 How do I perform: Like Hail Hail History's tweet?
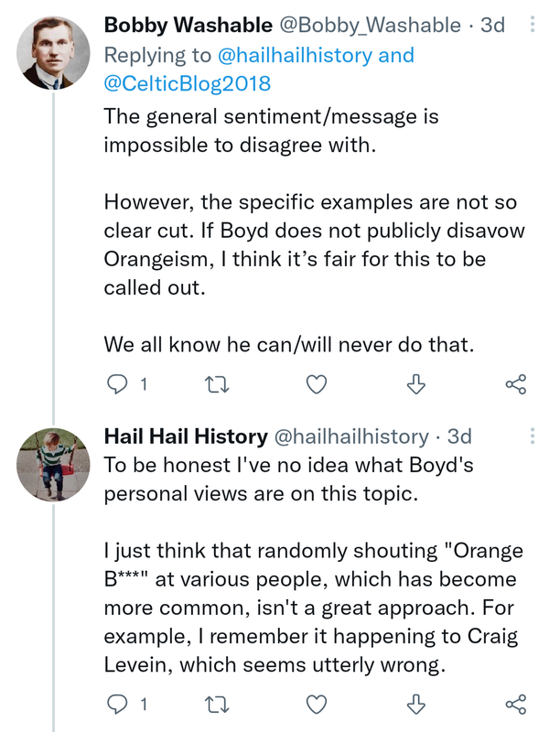(316, 704)
